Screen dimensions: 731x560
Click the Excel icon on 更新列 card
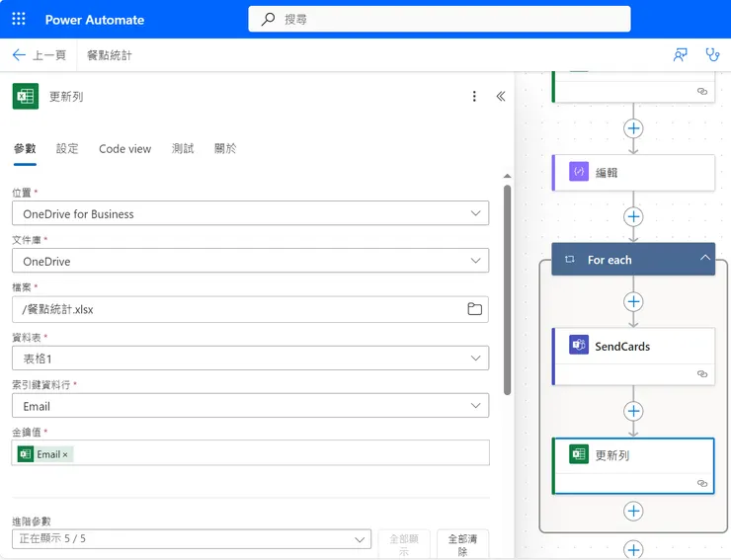579,454
